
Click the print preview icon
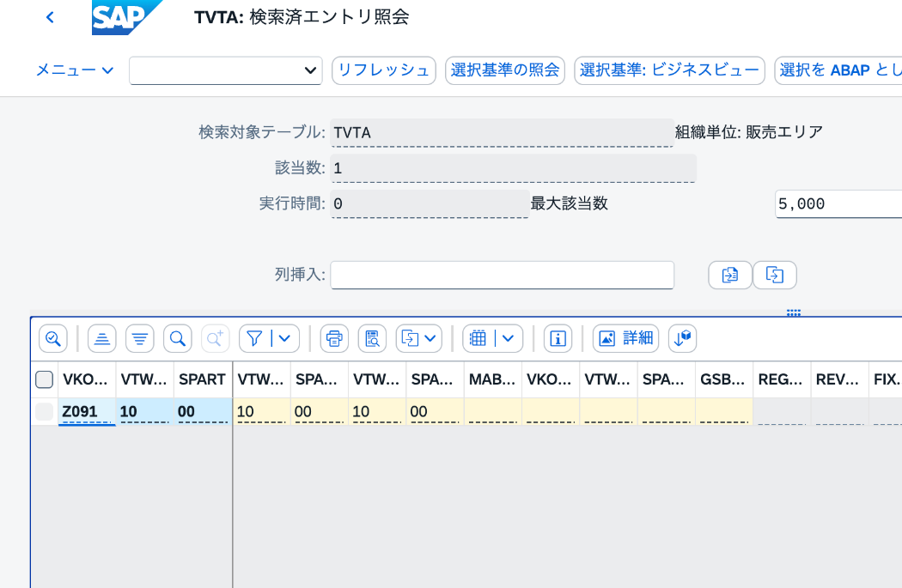(372, 338)
